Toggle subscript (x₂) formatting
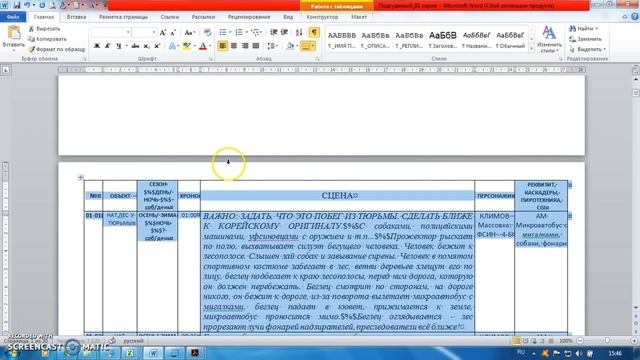This screenshot has height=360, width=640. pyautogui.click(x=146, y=46)
